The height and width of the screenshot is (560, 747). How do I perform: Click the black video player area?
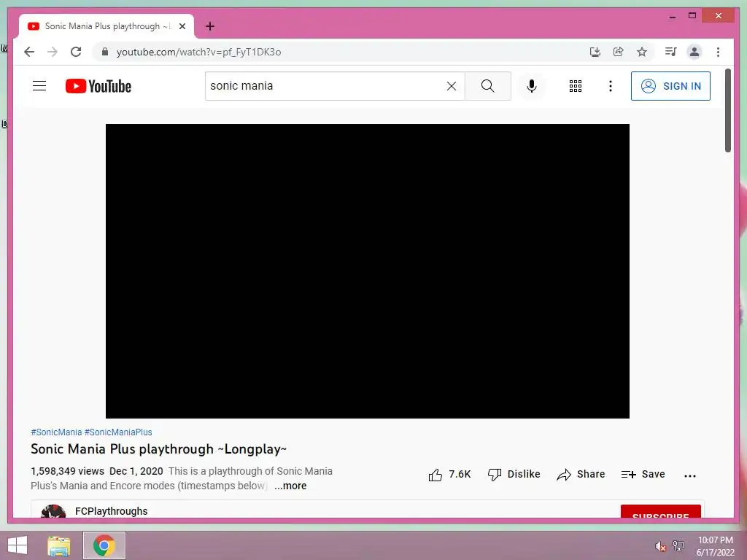(368, 271)
